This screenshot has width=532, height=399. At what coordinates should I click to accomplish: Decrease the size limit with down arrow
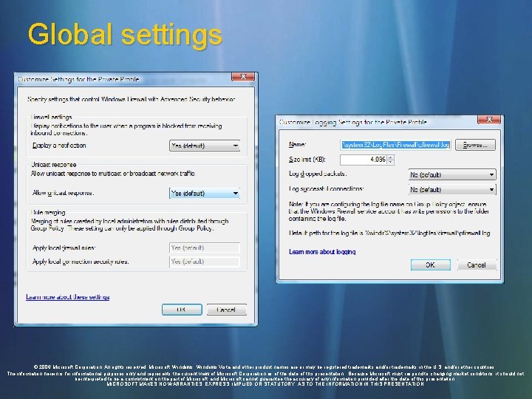coord(391,162)
